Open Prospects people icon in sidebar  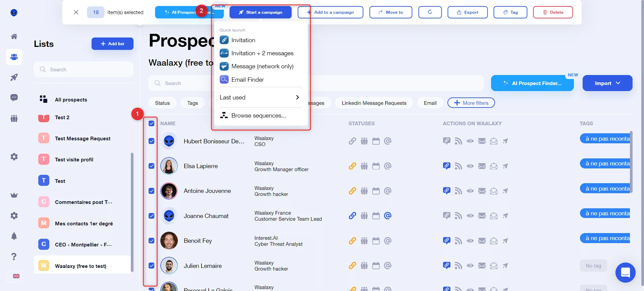[x=14, y=57]
